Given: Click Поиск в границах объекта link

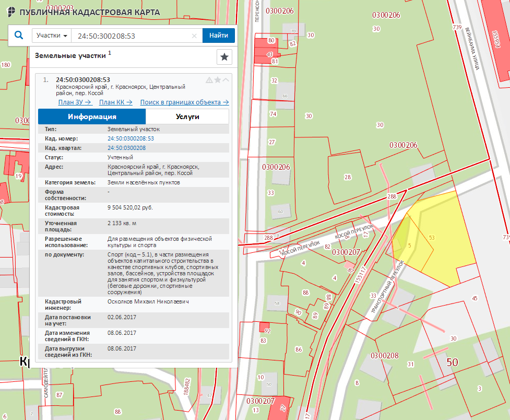Looking at the screenshot, I should pyautogui.click(x=184, y=102).
